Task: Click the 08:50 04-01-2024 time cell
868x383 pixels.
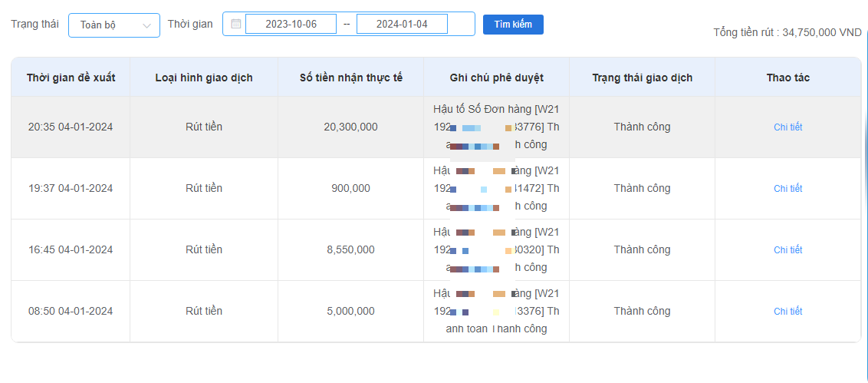Action: pos(71,312)
